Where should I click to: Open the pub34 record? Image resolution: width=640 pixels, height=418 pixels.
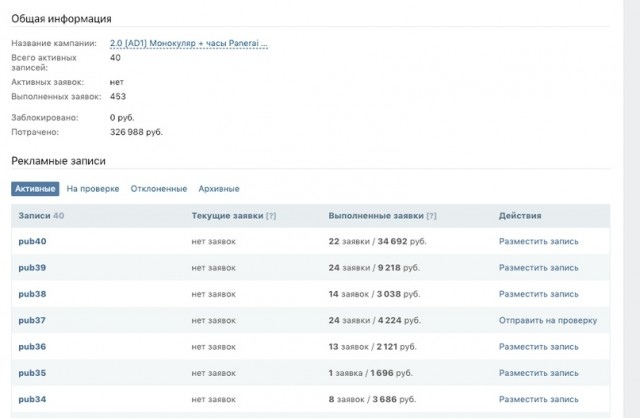(x=32, y=399)
